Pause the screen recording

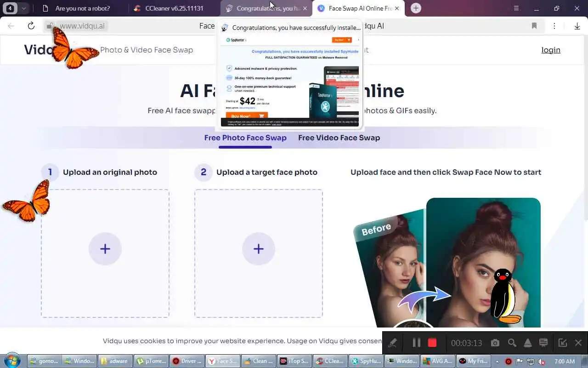417,343
